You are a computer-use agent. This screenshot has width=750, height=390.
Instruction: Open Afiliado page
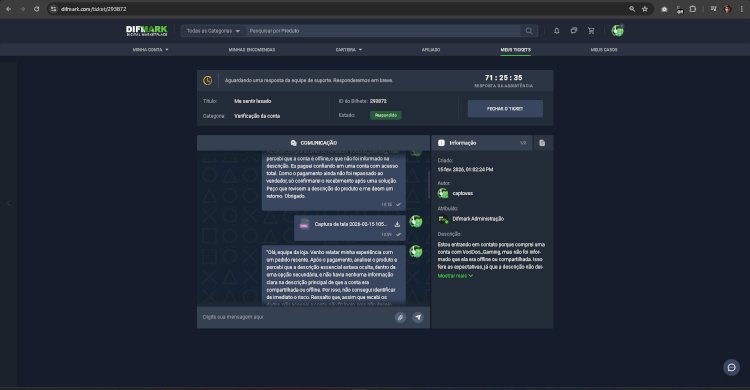(x=431, y=50)
